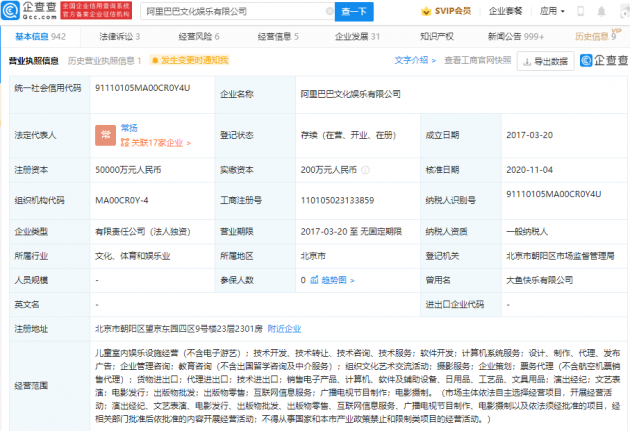Click the red credit system badge
Screen dimensions: 630x431
coord(96,10)
